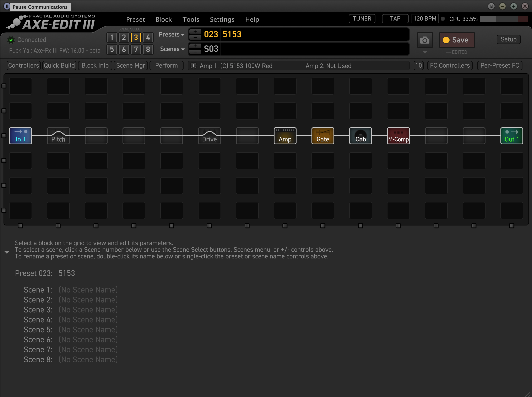Click the empty shunt block after Pitch
The height and width of the screenshot is (397, 532).
[x=96, y=136]
